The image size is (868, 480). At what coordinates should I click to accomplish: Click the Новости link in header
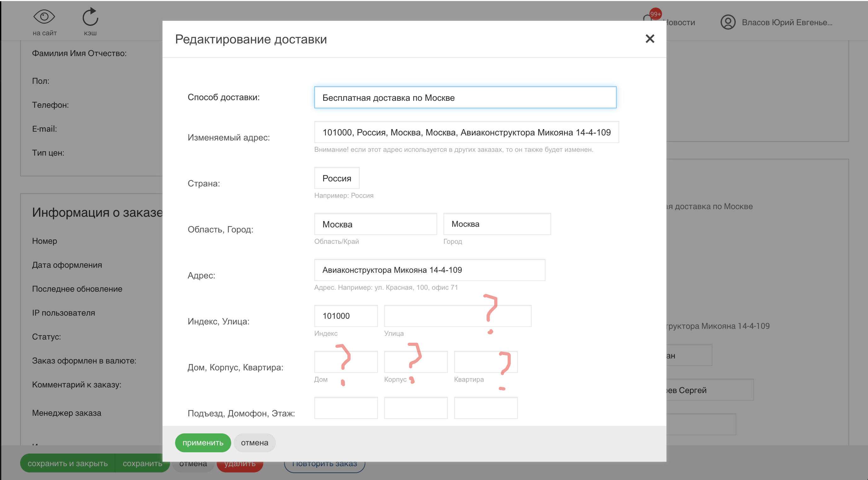(679, 23)
